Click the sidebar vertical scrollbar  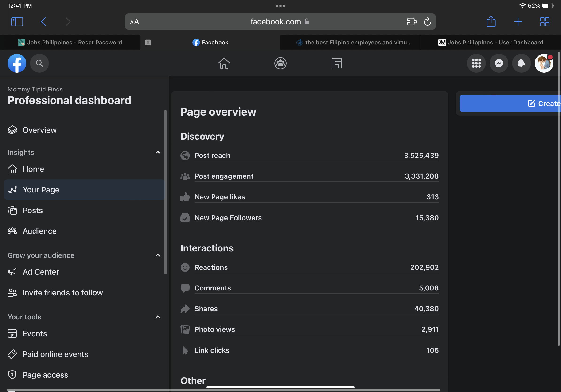tap(165, 192)
